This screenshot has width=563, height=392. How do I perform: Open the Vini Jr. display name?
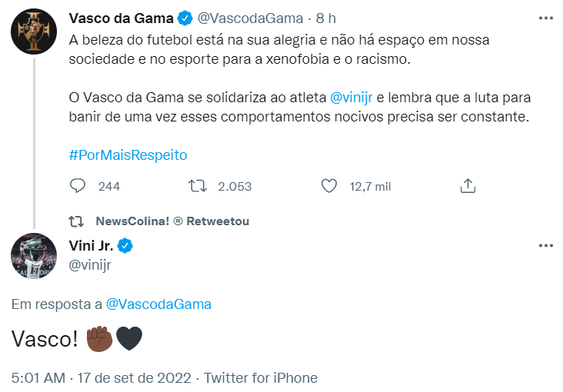click(91, 246)
